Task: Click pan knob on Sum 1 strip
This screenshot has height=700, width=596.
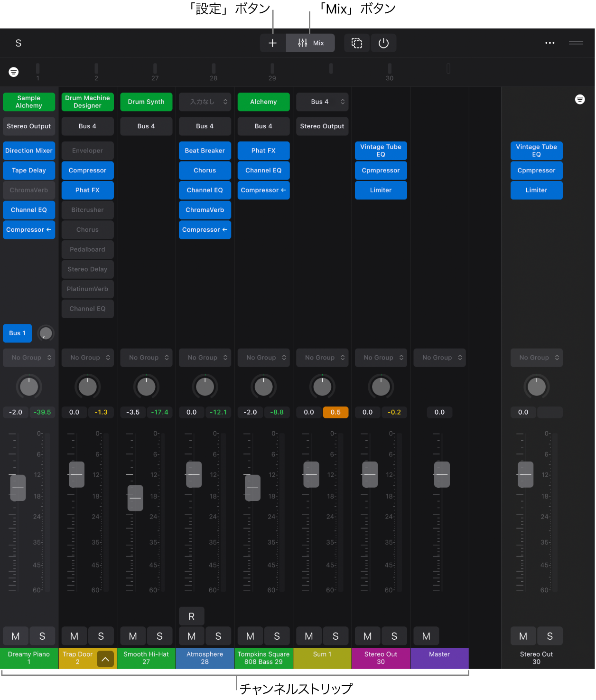Action: pos(322,387)
